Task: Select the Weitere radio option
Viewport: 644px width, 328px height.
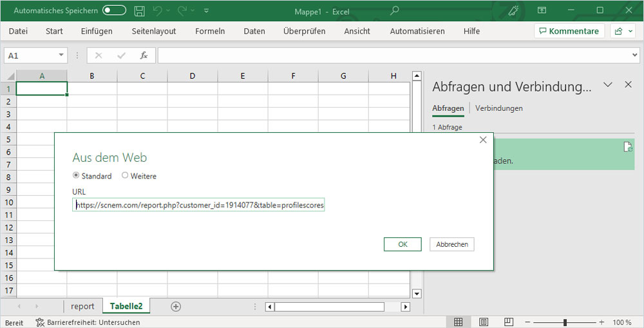Action: 125,175
